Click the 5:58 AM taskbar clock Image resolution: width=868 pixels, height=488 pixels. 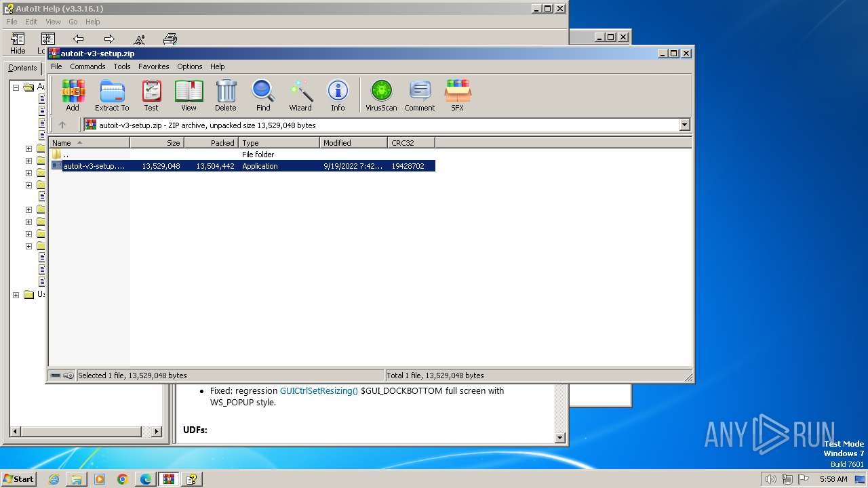tap(833, 479)
